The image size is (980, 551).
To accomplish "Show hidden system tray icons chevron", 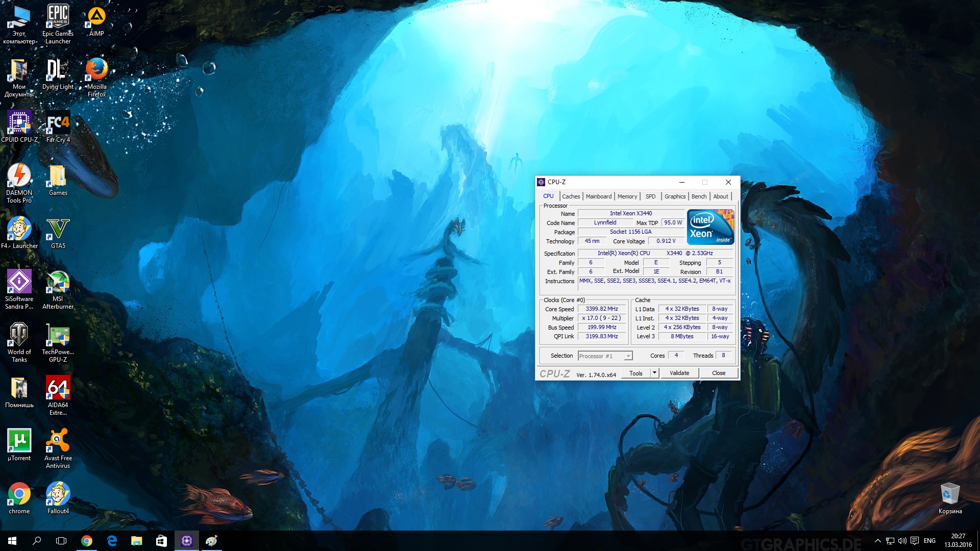I will 877,541.
